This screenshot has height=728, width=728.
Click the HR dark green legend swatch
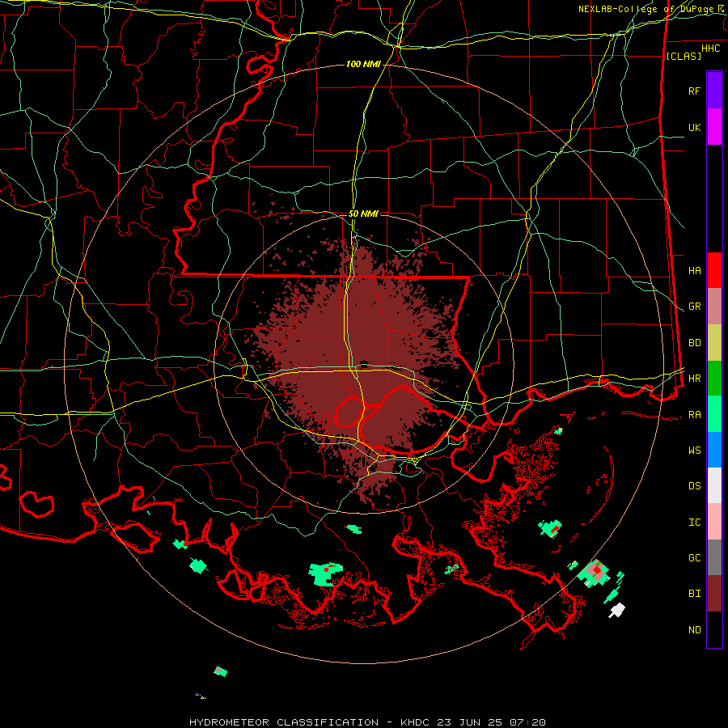point(714,378)
